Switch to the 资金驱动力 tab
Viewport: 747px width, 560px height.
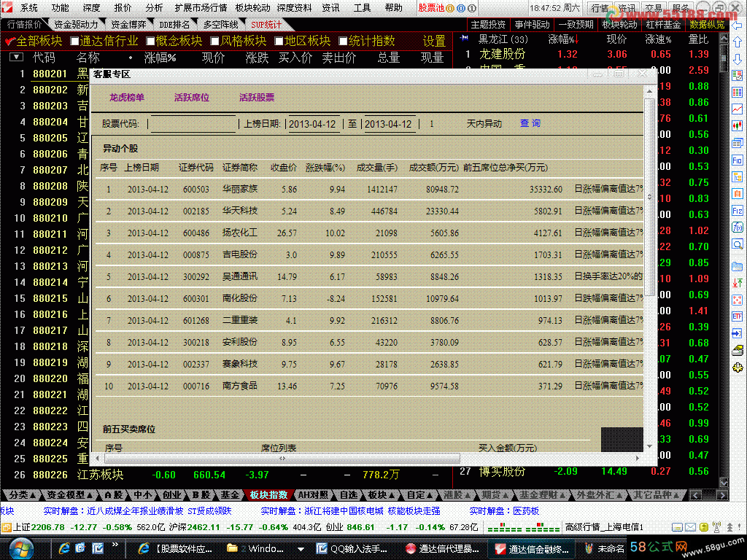pos(76,25)
